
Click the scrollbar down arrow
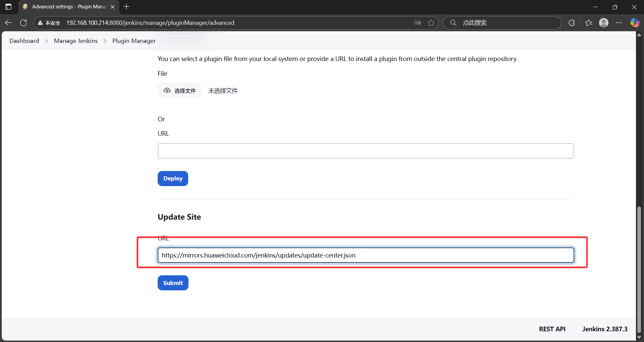coord(639,337)
